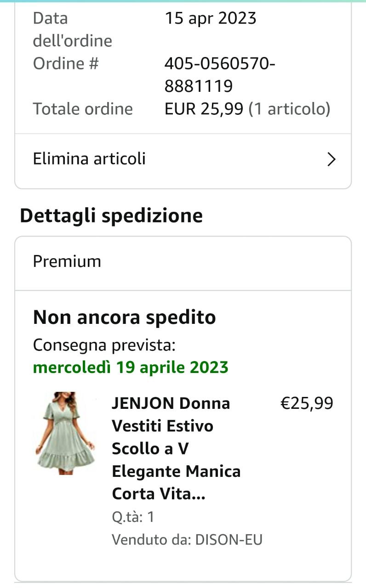Select the DISON-EU seller name
The height and width of the screenshot is (588, 366).
[229, 539]
